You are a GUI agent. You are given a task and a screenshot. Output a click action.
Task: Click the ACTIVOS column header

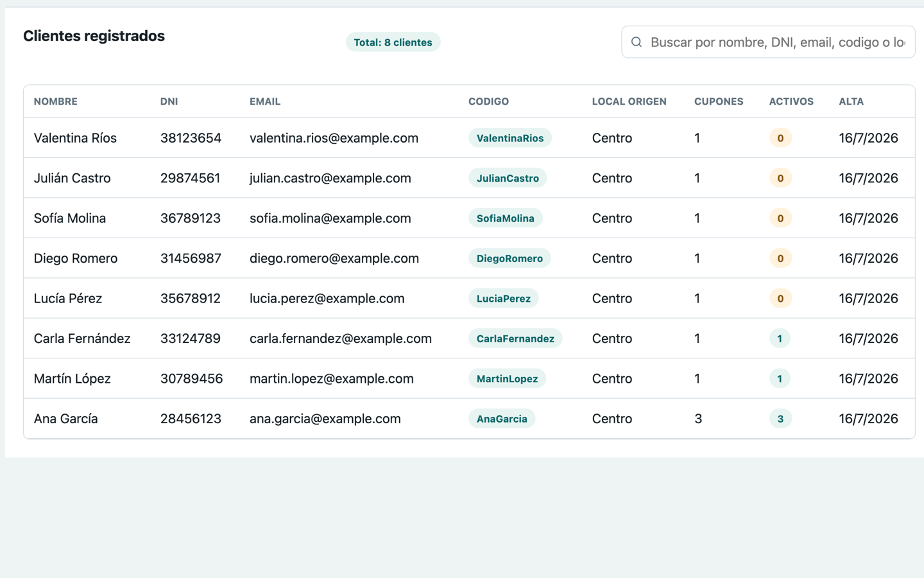click(791, 101)
